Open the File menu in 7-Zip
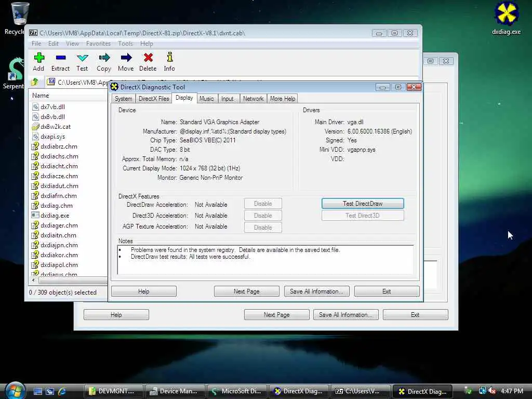Viewport: 532px width, 399px height. pyautogui.click(x=36, y=44)
